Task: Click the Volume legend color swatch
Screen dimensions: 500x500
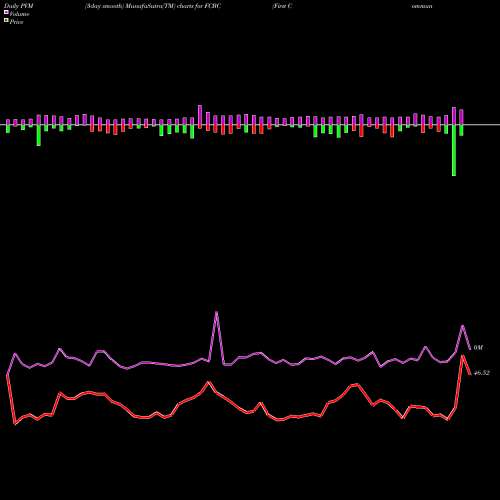Action: [6, 12]
